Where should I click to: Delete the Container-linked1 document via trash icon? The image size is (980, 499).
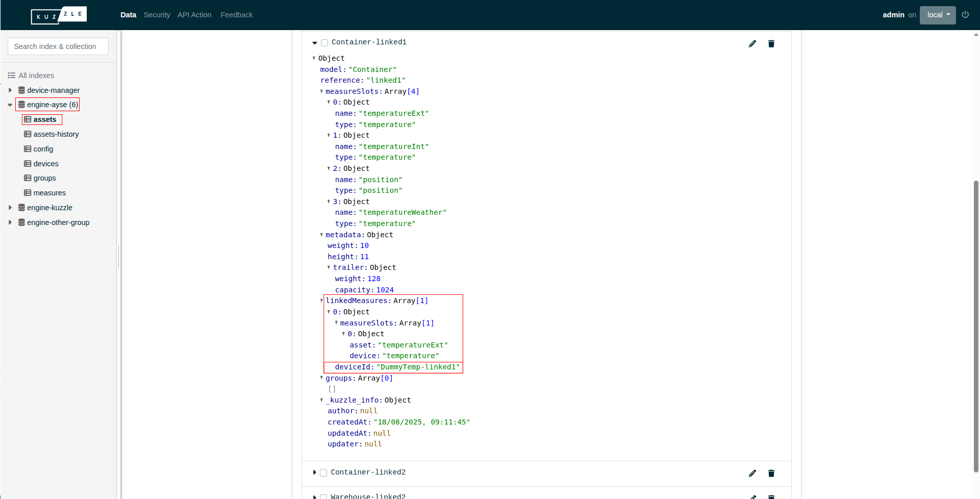(x=771, y=44)
